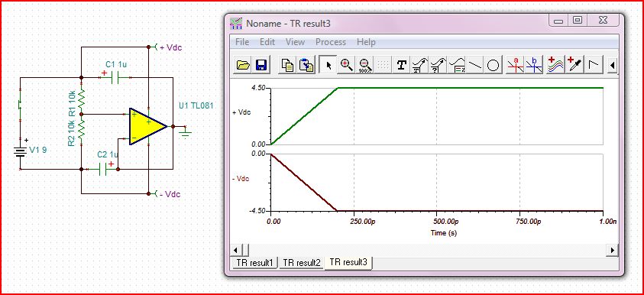The width and height of the screenshot is (644, 295).
Task: Switch to the TR result1 tab
Action: coord(255,263)
